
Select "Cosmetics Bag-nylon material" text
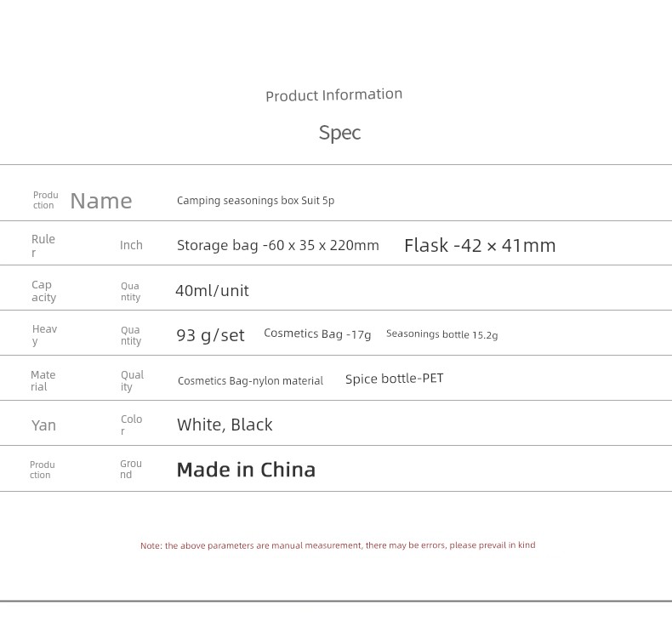[x=250, y=381]
